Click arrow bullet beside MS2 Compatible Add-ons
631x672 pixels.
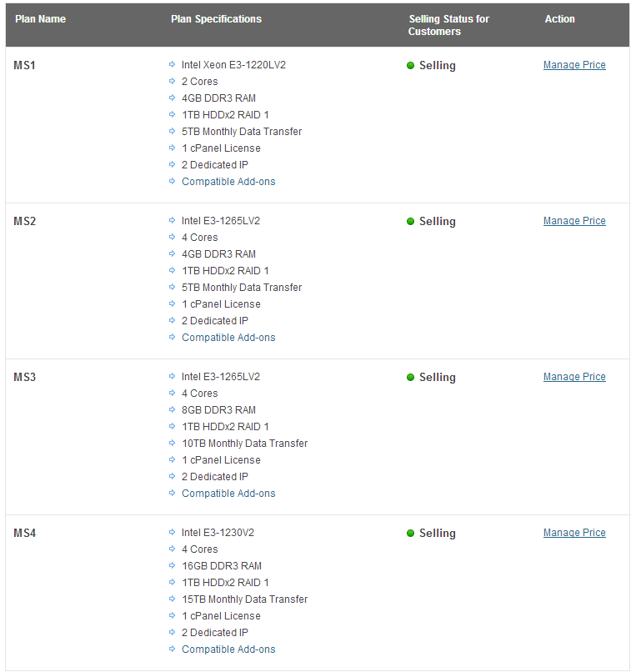tap(172, 338)
